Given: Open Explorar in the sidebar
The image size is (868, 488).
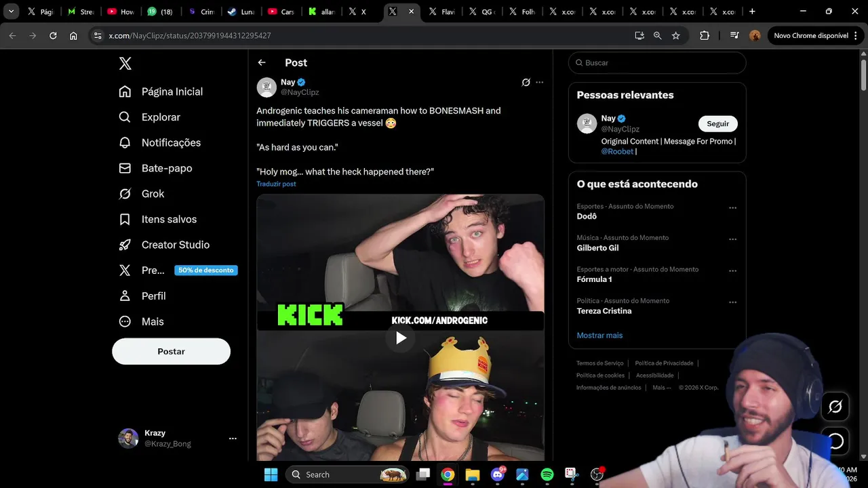Looking at the screenshot, I should click(x=150, y=117).
